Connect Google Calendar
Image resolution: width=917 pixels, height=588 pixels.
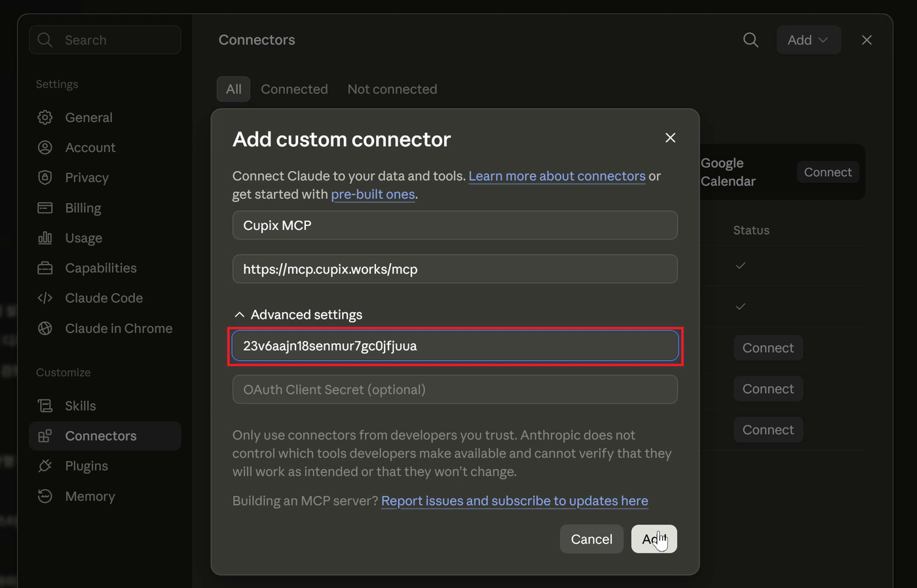tap(828, 172)
